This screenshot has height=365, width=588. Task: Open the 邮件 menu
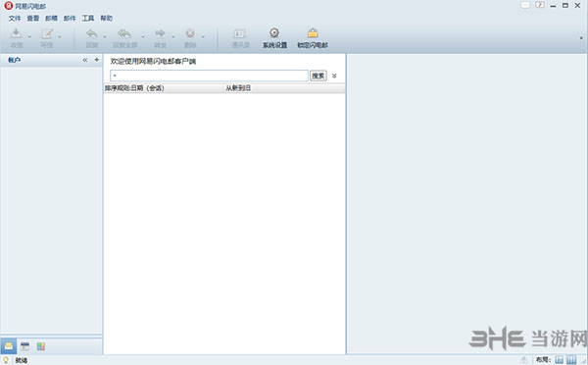point(70,18)
